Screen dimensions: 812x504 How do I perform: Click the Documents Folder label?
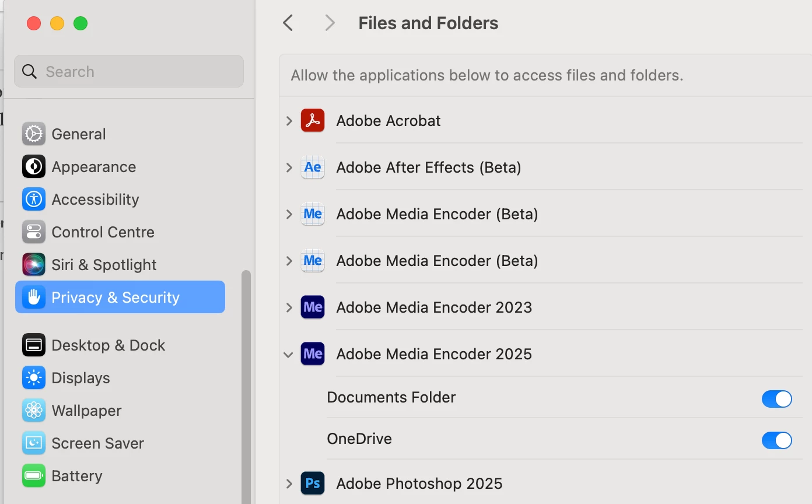(x=391, y=397)
